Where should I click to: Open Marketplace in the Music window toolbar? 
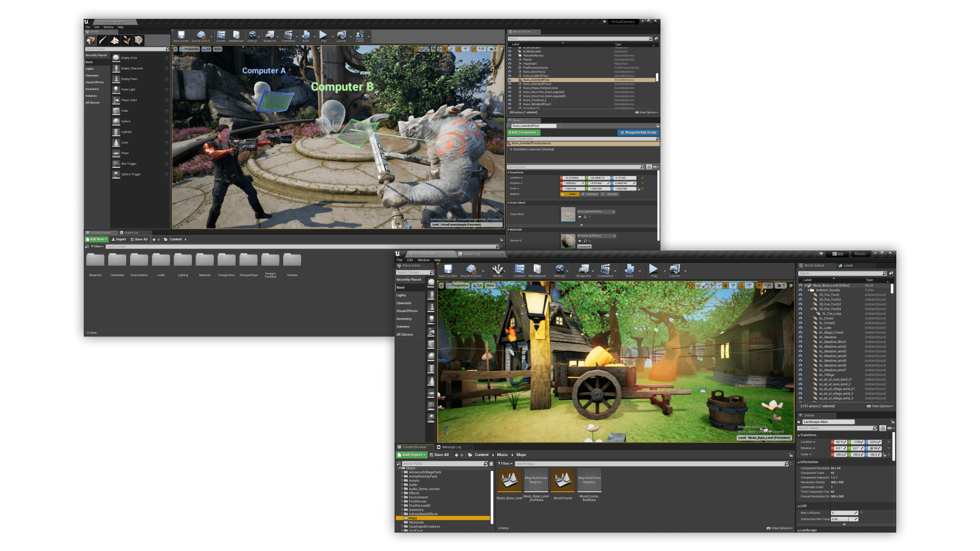[537, 270]
